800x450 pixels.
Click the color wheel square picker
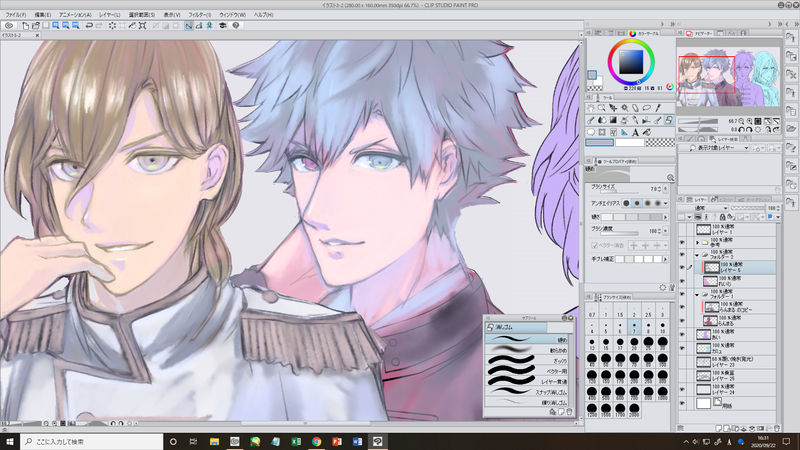pos(631,62)
